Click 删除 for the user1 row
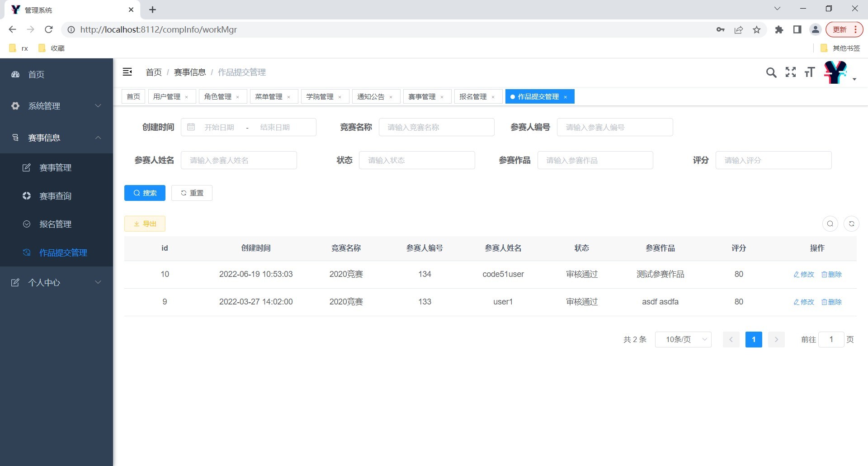 pyautogui.click(x=831, y=302)
